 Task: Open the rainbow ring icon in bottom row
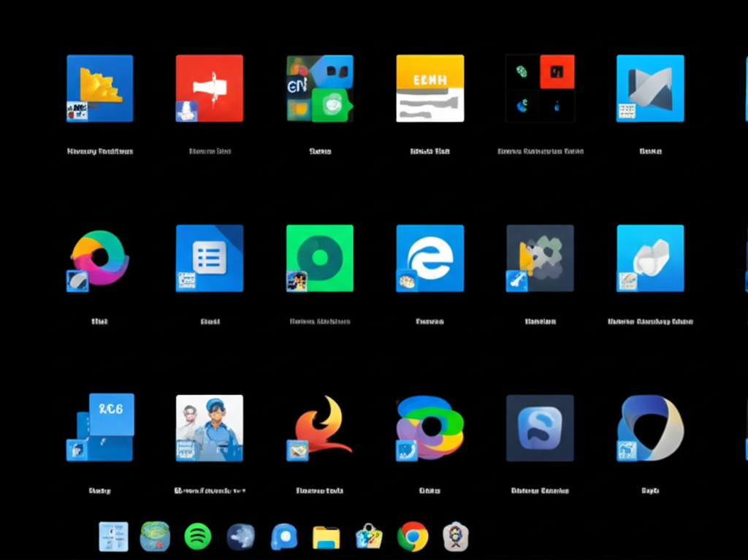pos(430,427)
